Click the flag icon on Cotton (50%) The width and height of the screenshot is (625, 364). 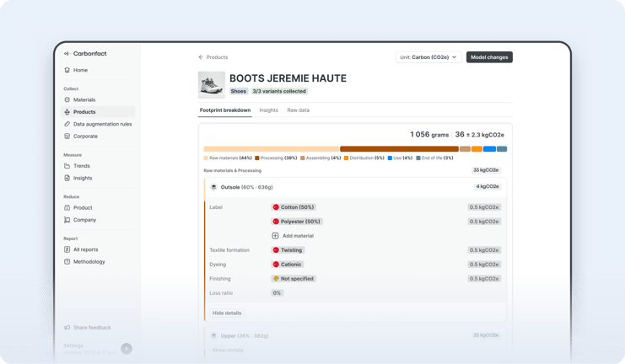276,207
